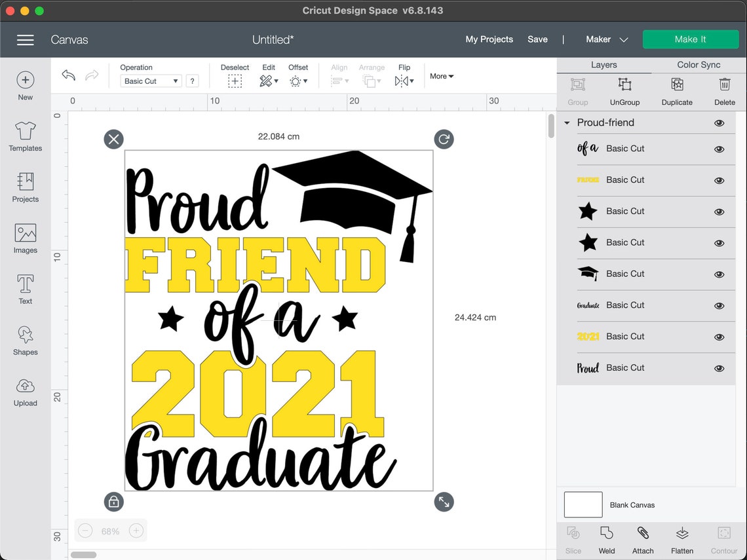Open the hamburger menu
Screen dimensions: 747x560
coord(26,40)
